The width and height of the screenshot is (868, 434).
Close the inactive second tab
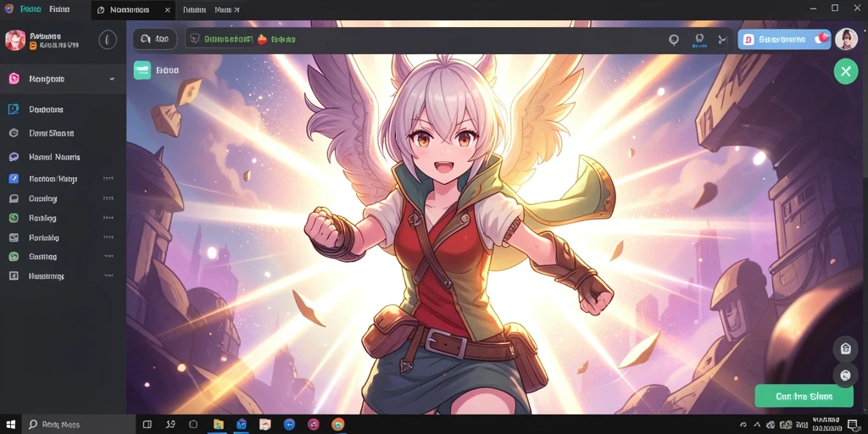(237, 10)
